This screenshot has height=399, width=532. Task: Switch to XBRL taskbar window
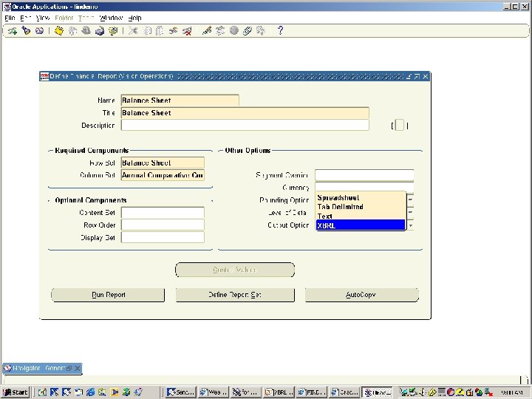coord(279,392)
